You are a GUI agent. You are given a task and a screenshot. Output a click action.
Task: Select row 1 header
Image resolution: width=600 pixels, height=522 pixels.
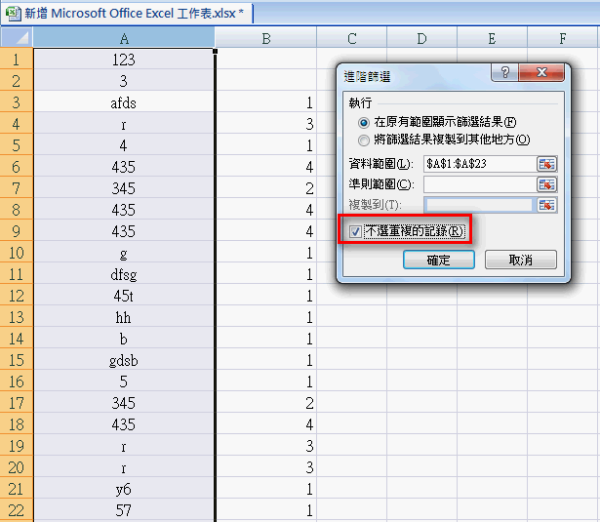[16, 59]
